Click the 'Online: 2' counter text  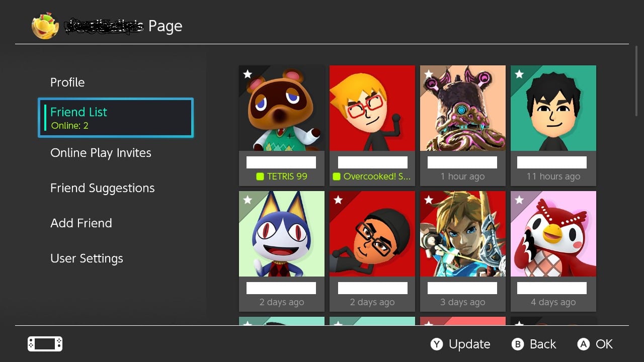click(x=70, y=126)
